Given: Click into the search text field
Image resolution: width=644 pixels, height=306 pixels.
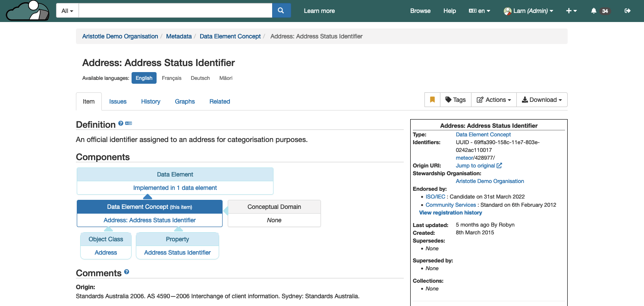Looking at the screenshot, I should click(175, 11).
